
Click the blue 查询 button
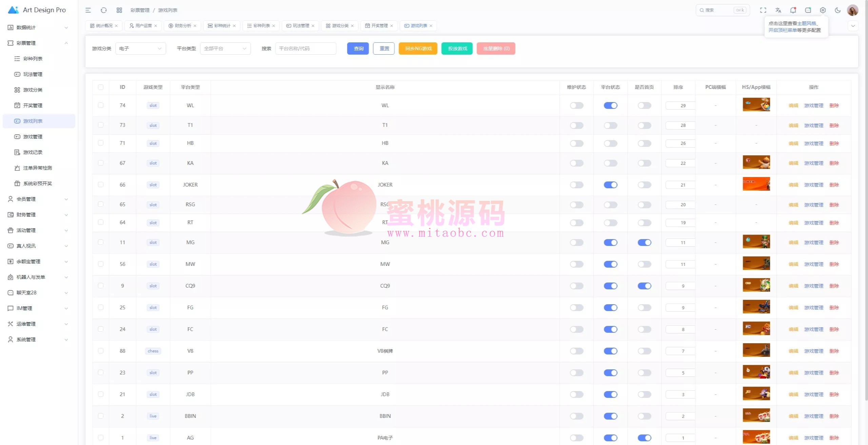tap(358, 49)
